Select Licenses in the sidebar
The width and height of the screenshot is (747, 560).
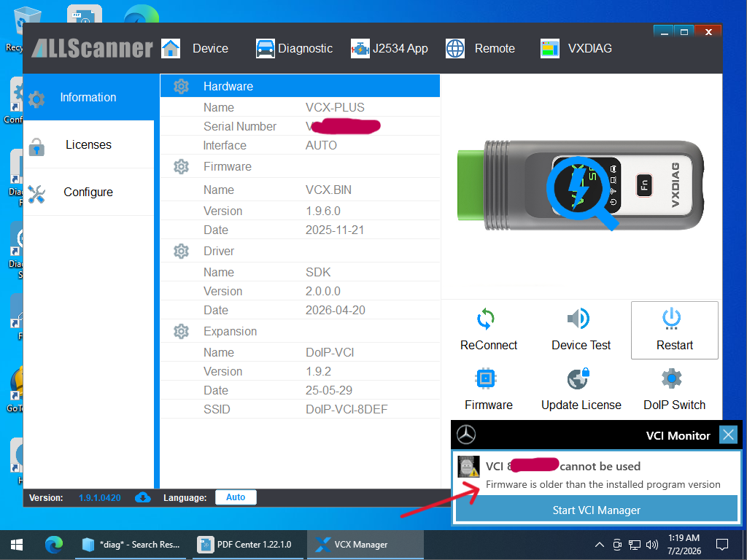coord(88,144)
